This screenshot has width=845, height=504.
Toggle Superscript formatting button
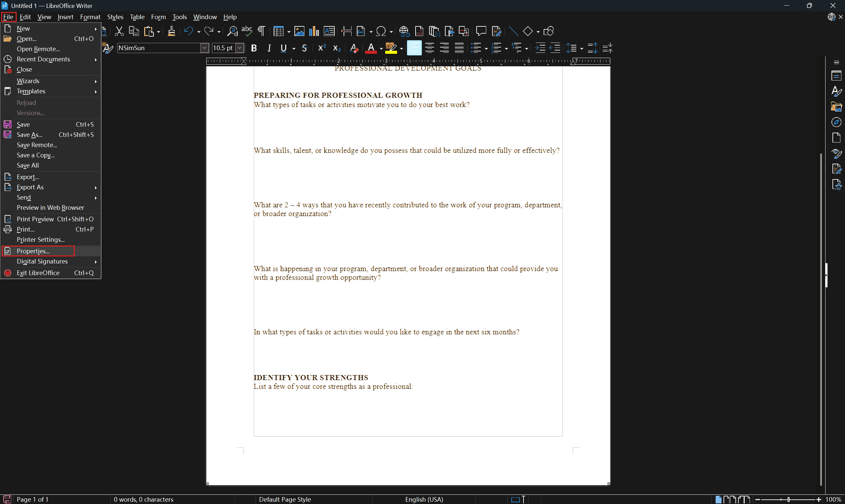pyautogui.click(x=322, y=48)
